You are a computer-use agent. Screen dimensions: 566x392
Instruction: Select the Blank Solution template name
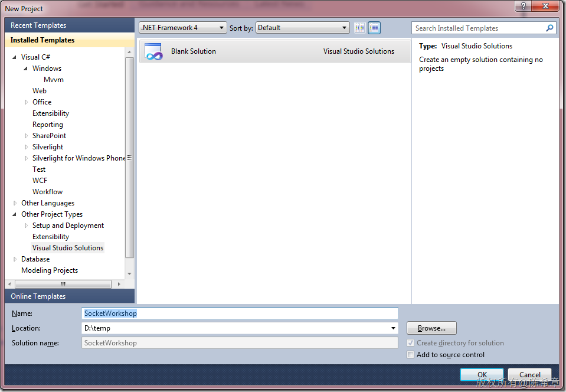point(194,51)
